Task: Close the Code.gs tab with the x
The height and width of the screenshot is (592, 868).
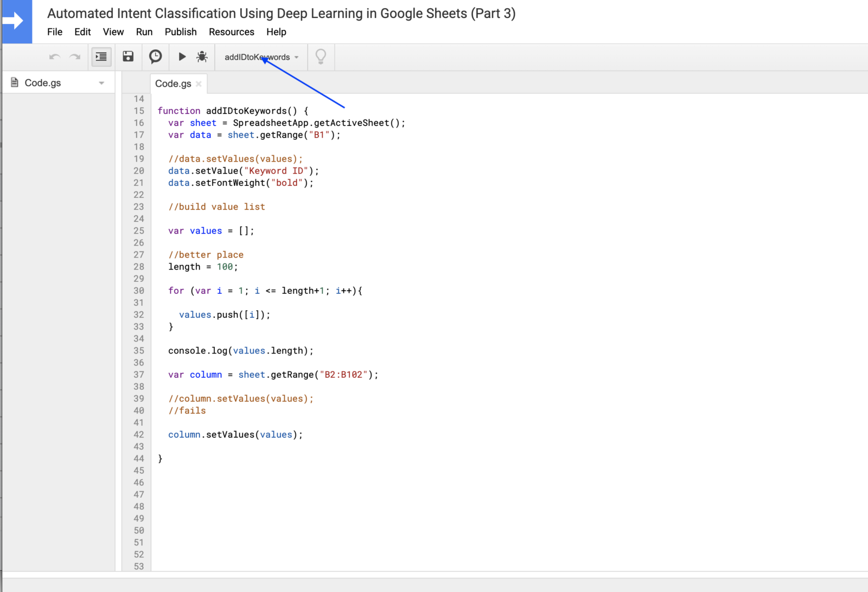Action: (199, 83)
